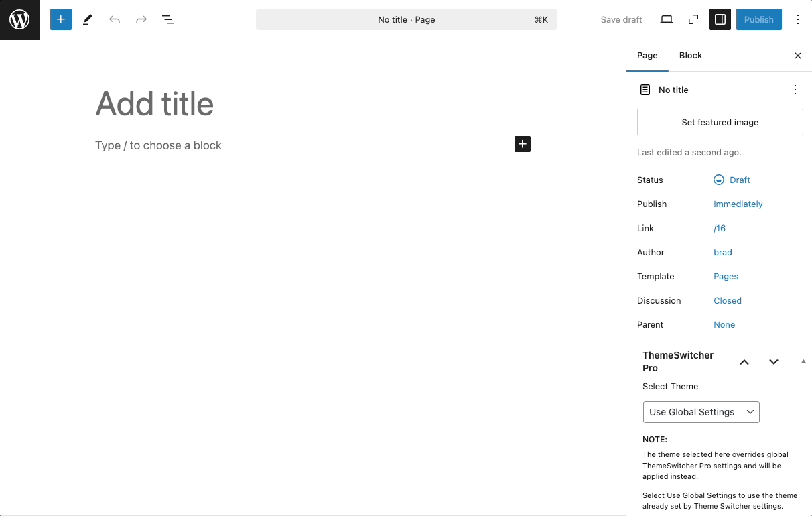Open the preview device view icon

[667, 19]
